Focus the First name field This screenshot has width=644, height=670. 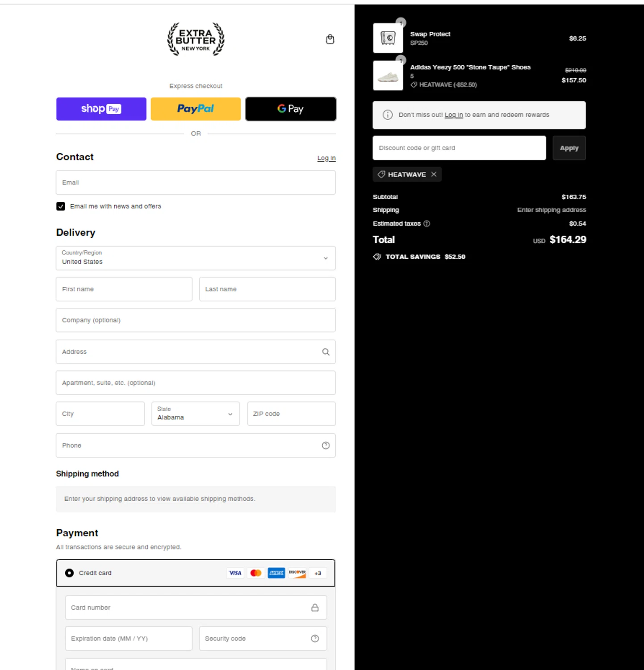(124, 289)
